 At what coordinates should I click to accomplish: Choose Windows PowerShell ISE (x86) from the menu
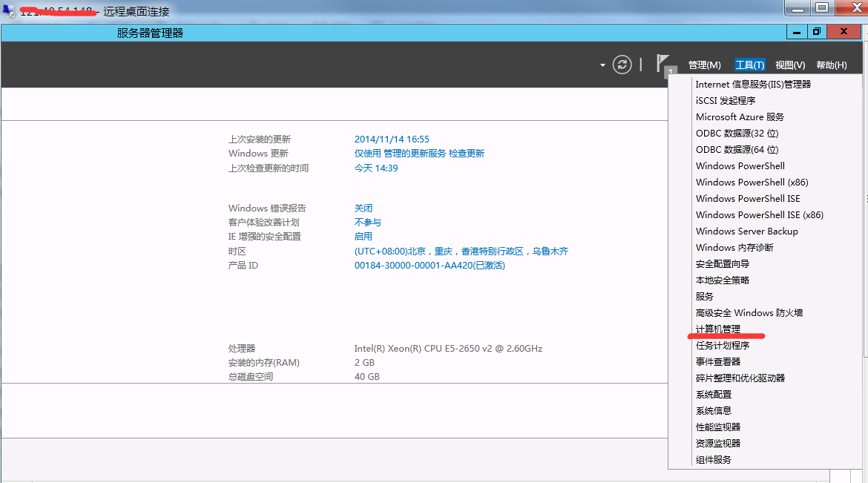tap(759, 215)
